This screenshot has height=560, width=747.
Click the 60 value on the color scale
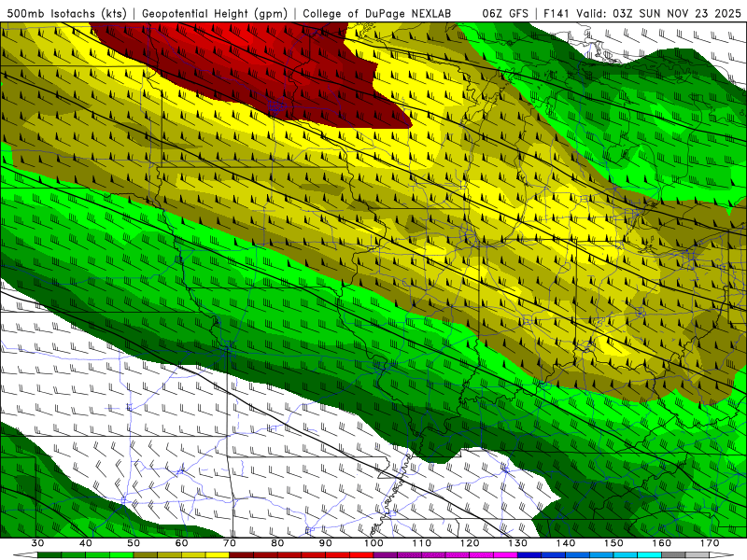coord(181,543)
